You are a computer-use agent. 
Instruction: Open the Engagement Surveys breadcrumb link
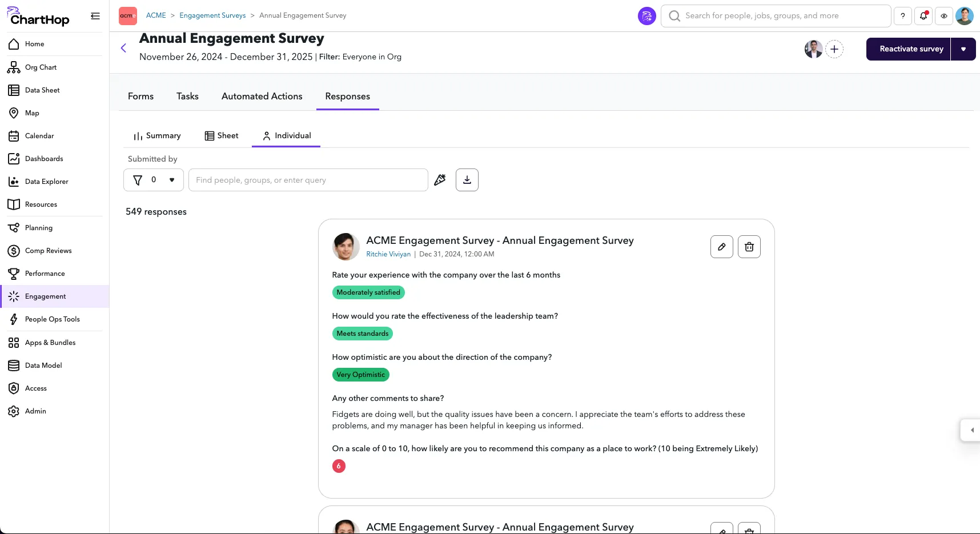[x=212, y=15]
